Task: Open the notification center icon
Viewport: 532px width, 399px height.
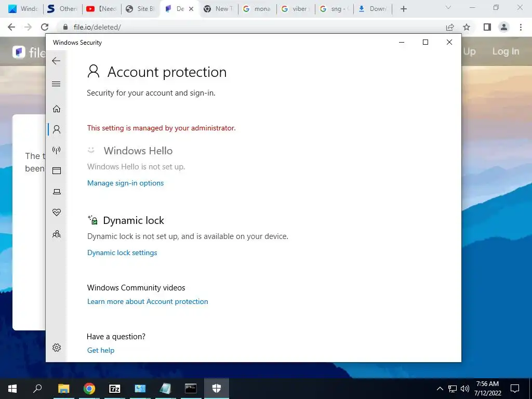Action: pyautogui.click(x=515, y=389)
